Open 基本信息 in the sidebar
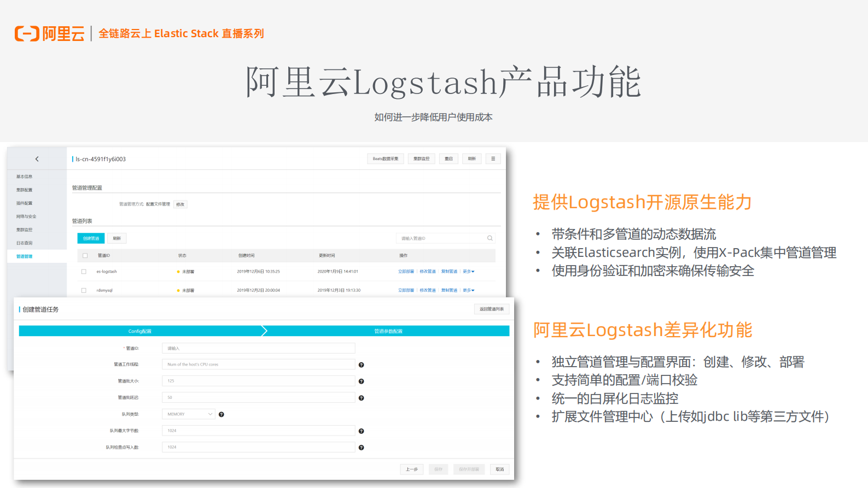This screenshot has width=868, height=488. (24, 177)
